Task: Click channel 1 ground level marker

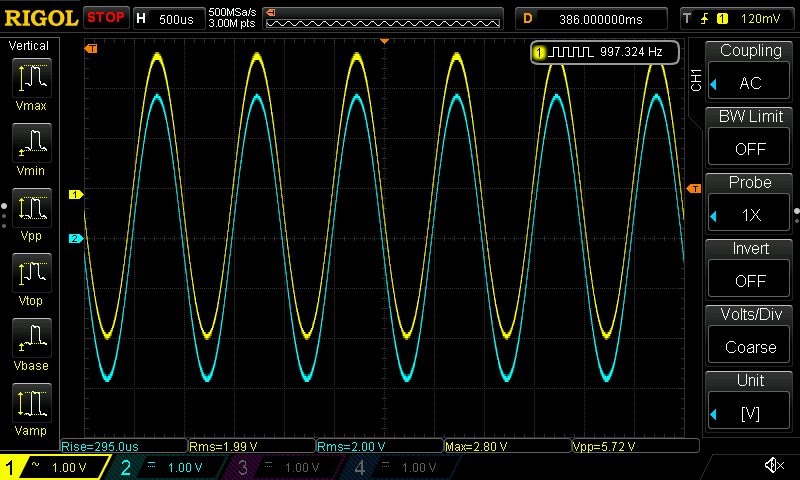Action: pyautogui.click(x=76, y=194)
